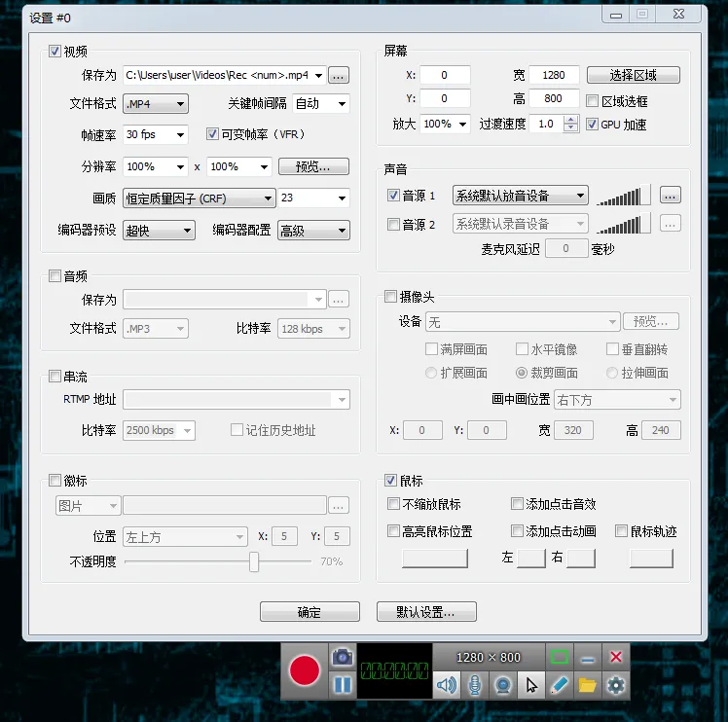Click the 选择区域 button
The height and width of the screenshot is (722, 728).
[x=634, y=75]
